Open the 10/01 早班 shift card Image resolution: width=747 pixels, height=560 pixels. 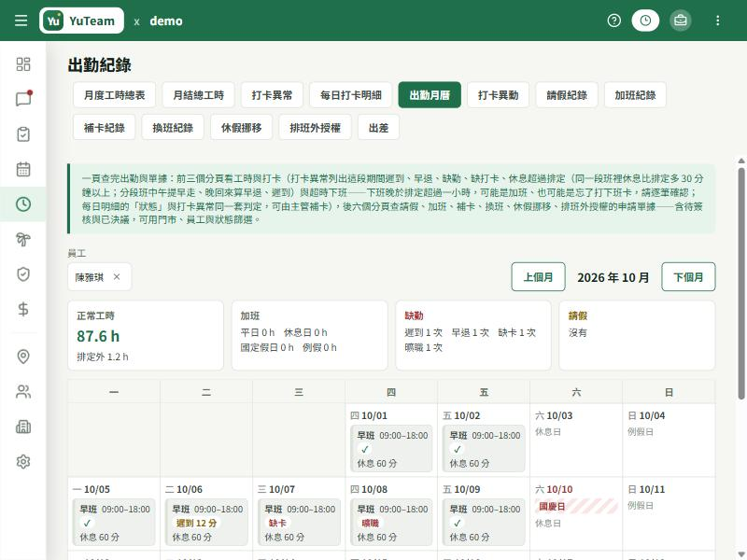click(x=391, y=449)
